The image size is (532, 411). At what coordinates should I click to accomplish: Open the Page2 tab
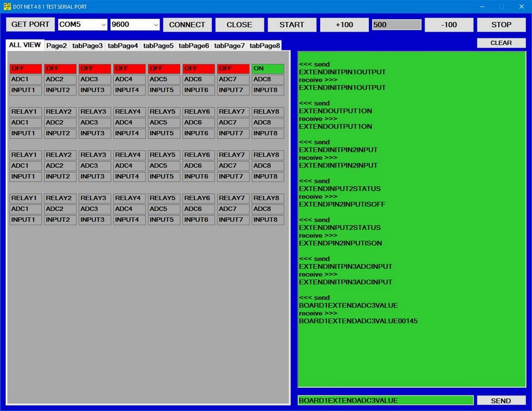[57, 46]
